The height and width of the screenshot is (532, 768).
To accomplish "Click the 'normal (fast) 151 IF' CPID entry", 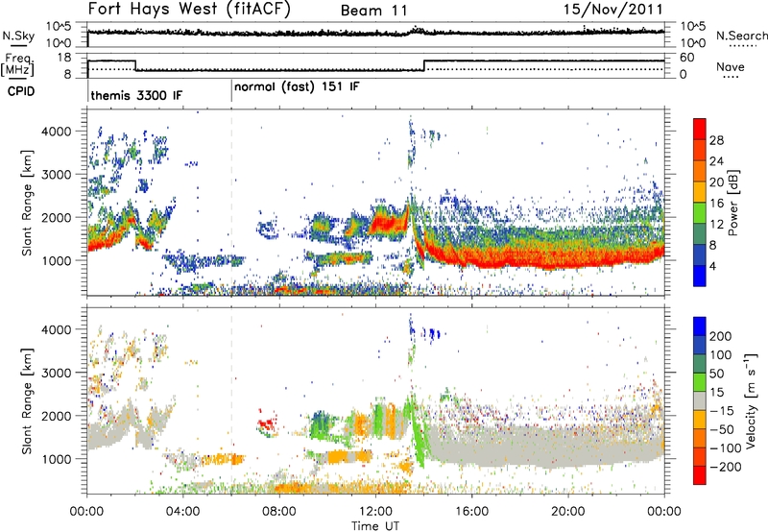I will (297, 87).
